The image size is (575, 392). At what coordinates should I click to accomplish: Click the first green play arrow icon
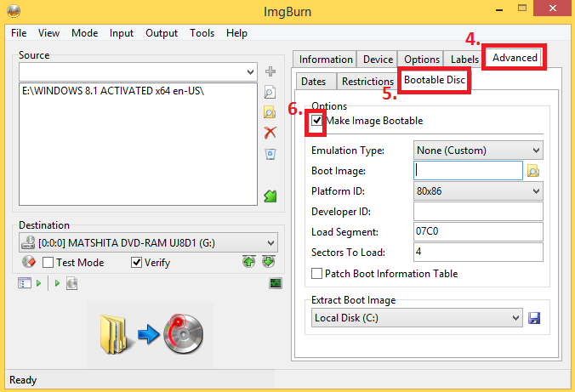[39, 283]
